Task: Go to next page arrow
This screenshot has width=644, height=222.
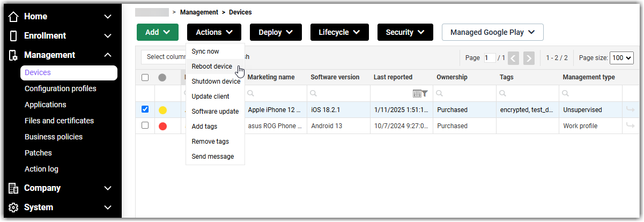Action: point(529,57)
